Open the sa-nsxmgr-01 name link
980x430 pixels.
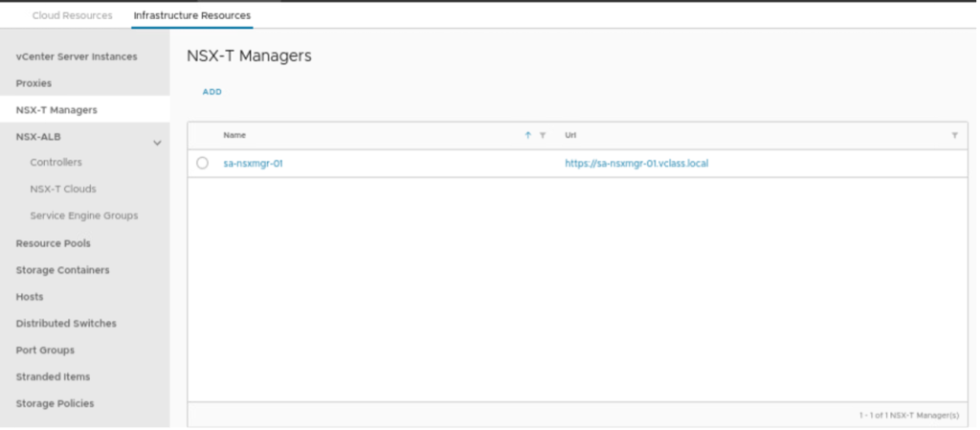pyautogui.click(x=253, y=163)
